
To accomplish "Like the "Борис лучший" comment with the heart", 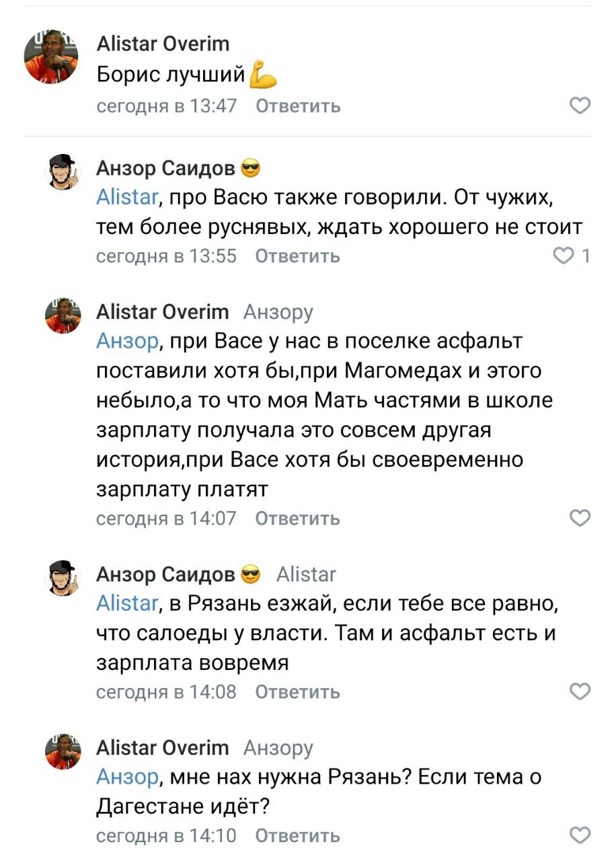I will [x=580, y=106].
